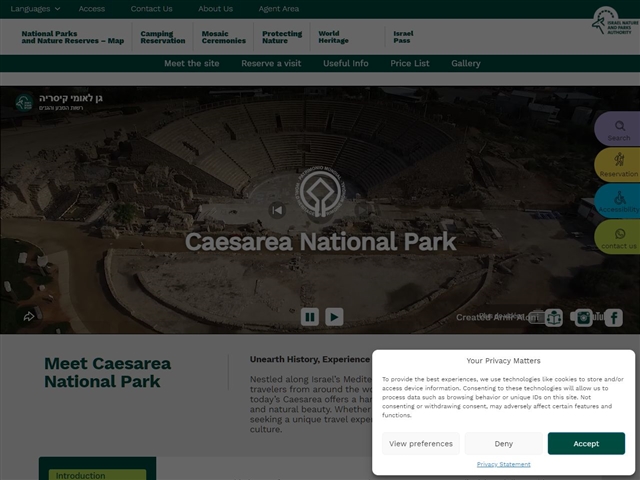Click the Search side button icon
The image size is (640, 480).
tap(620, 126)
